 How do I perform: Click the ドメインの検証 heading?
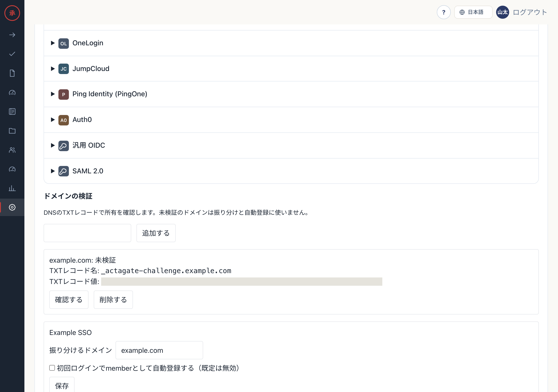coord(68,196)
